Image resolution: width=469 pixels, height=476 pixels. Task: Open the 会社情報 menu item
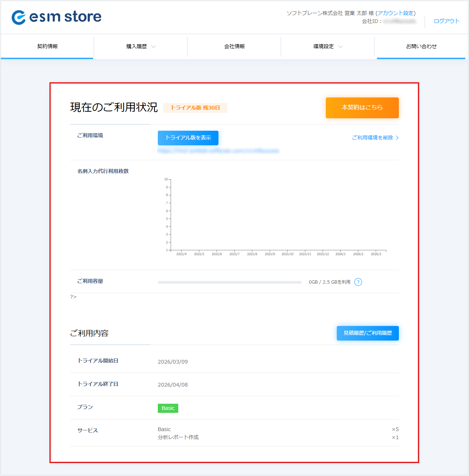coord(234,46)
